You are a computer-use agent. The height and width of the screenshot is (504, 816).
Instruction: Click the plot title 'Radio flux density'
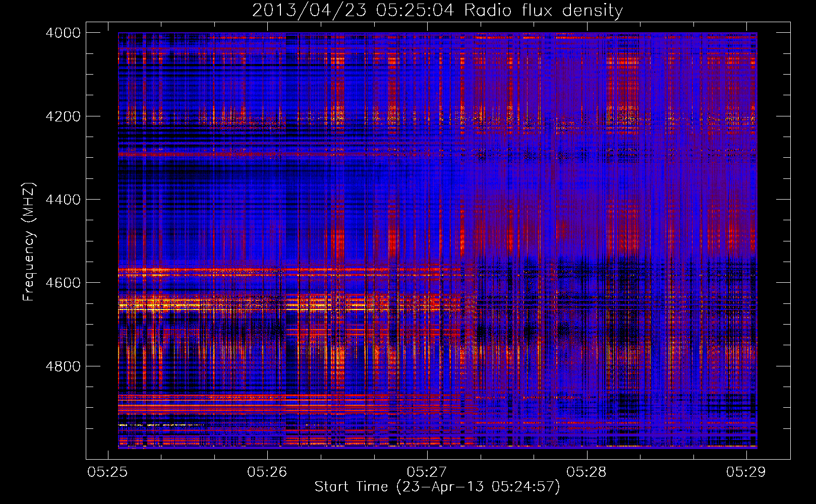544,10
